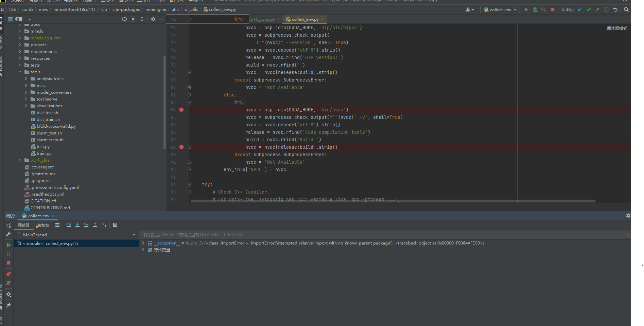Switch to the in1k_copy.py tab

tap(262, 19)
